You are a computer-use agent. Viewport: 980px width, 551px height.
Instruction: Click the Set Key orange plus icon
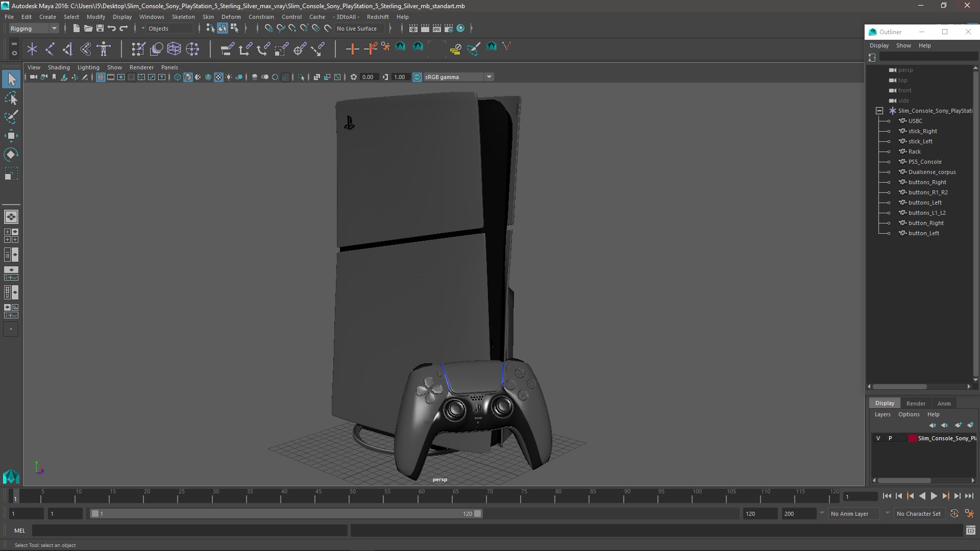pyautogui.click(x=352, y=49)
